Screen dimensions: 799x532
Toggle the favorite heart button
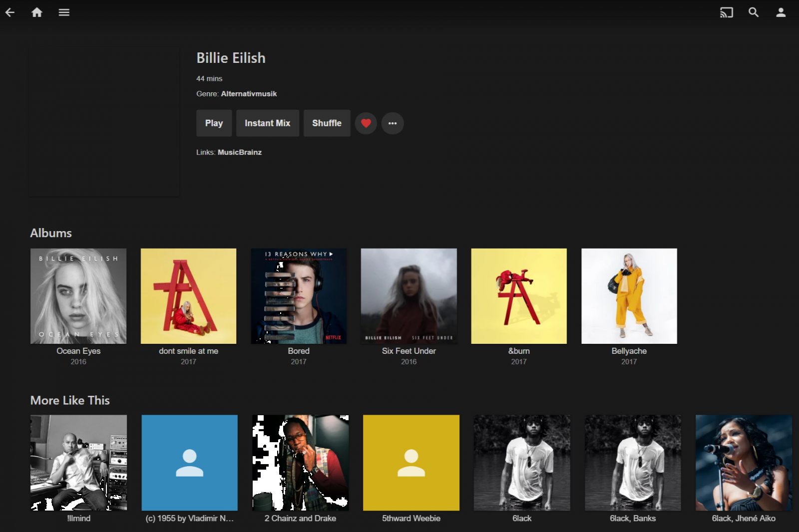[x=366, y=123]
